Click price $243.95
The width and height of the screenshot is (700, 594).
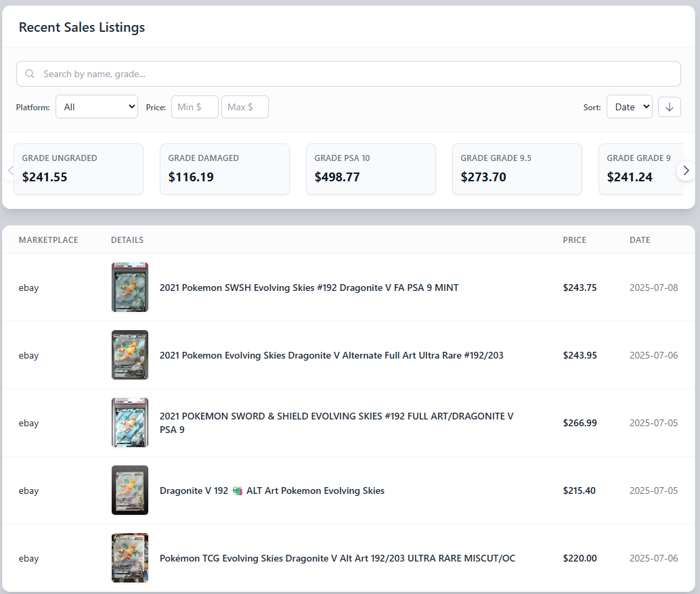580,356
